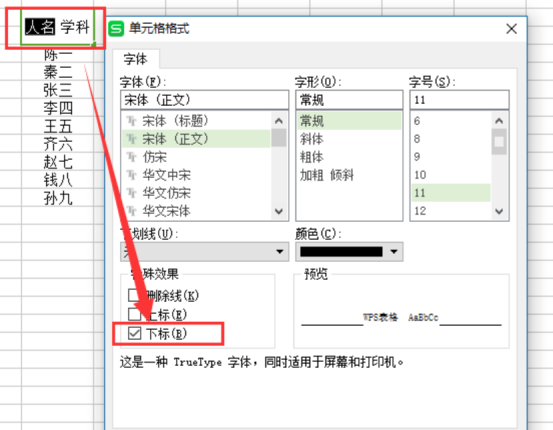Click the 字体 name input field
The image size is (553, 430).
tap(205, 100)
